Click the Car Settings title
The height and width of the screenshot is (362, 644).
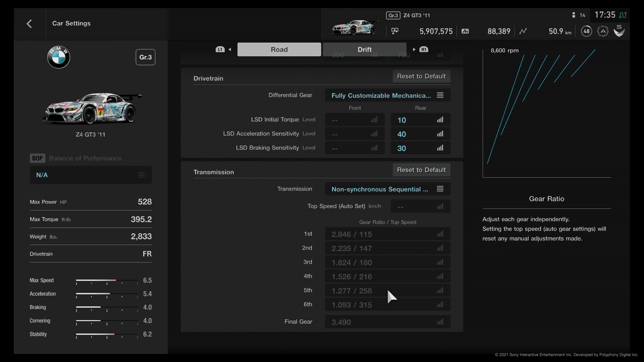71,23
